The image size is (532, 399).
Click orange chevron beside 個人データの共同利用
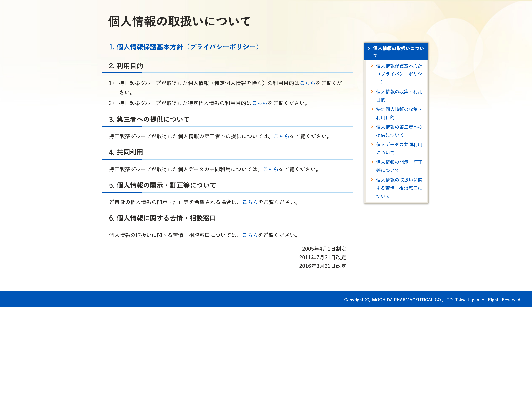[x=372, y=144]
